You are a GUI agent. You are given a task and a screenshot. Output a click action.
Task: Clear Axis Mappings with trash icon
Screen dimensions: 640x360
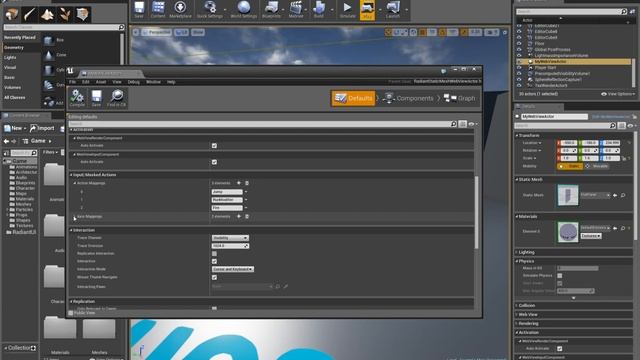[x=247, y=216]
